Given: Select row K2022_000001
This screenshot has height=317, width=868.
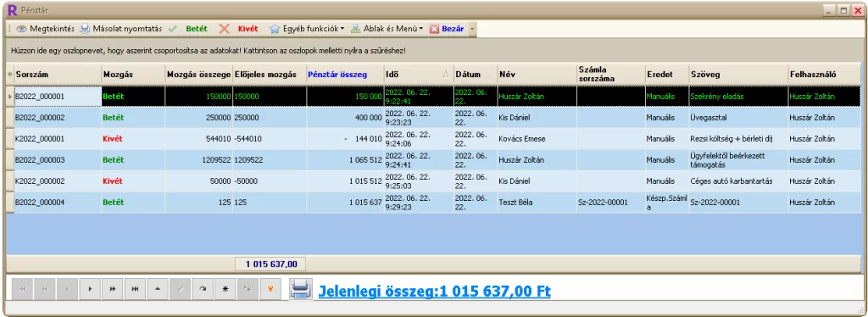Looking at the screenshot, I should point(433,138).
